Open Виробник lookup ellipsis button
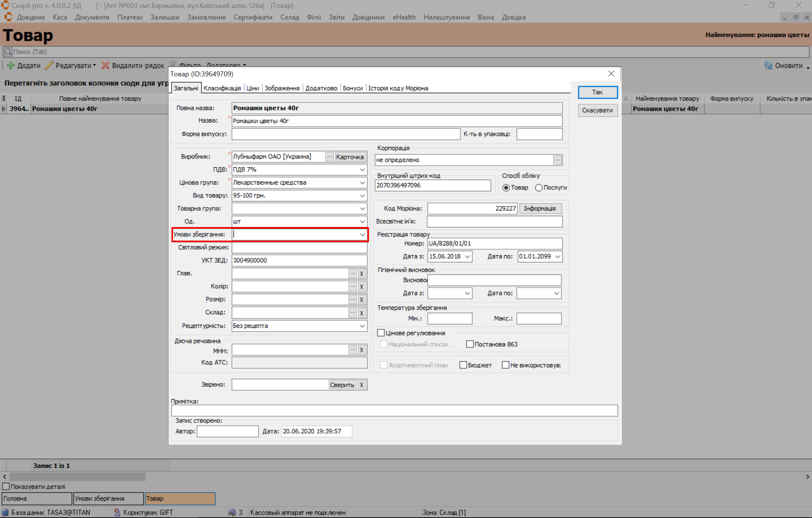Screen dimensions: 812x518 pos(329,157)
